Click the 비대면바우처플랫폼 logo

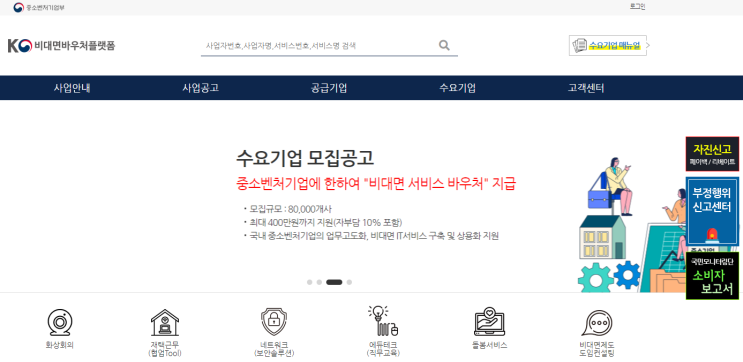click(x=61, y=45)
